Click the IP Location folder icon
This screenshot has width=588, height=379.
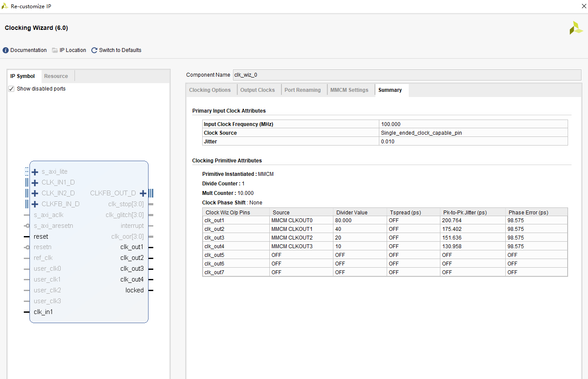tap(55, 50)
